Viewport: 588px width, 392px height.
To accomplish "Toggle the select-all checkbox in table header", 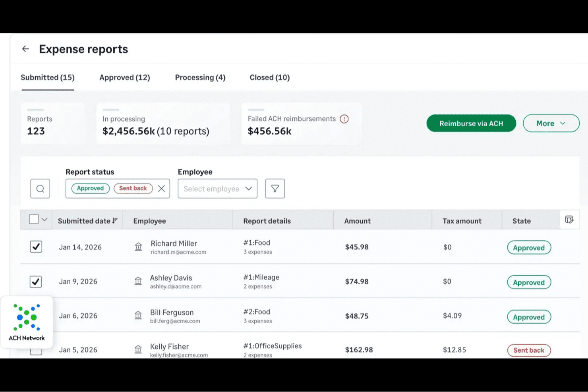I will (34, 219).
